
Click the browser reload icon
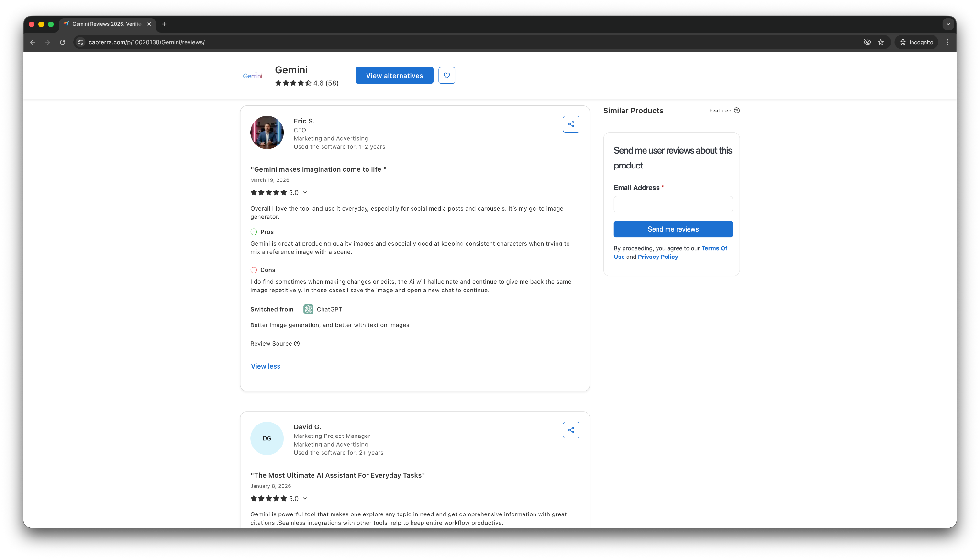pyautogui.click(x=62, y=42)
